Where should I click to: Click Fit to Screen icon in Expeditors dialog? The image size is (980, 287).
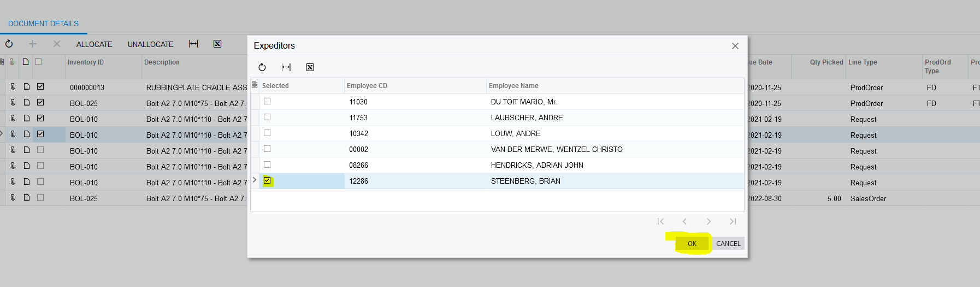click(x=286, y=67)
